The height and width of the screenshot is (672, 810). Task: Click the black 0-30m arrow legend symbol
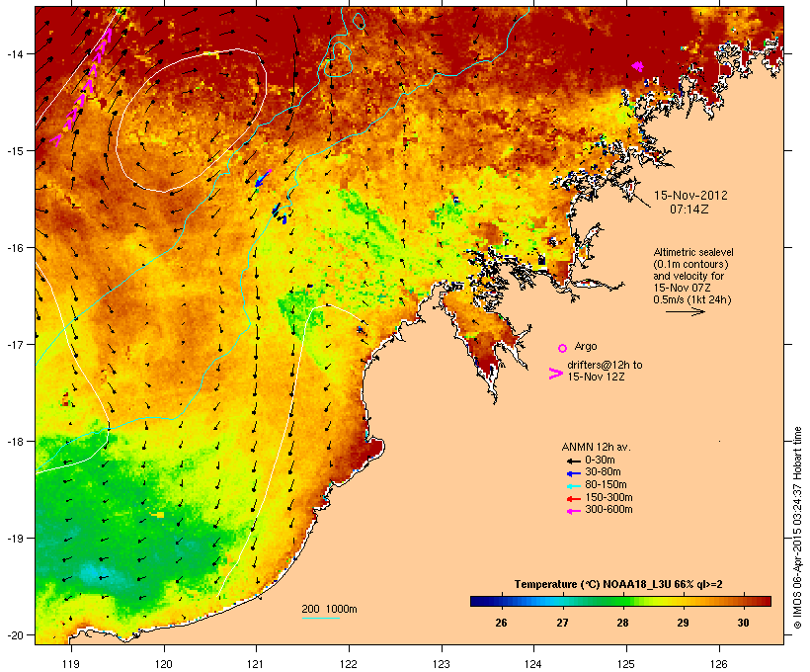tap(573, 461)
